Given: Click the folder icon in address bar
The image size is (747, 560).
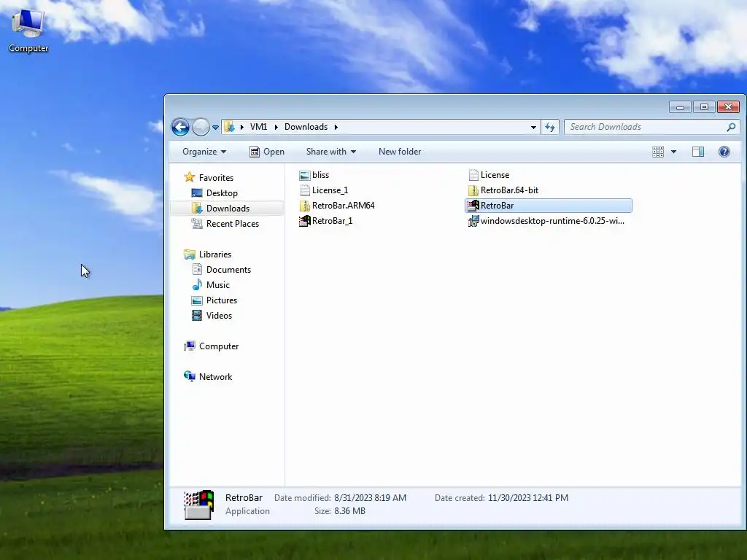Looking at the screenshot, I should pos(229,127).
